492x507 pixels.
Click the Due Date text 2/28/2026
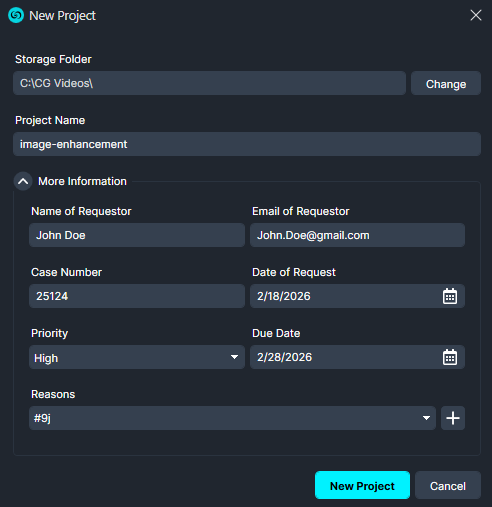pyautogui.click(x=284, y=357)
